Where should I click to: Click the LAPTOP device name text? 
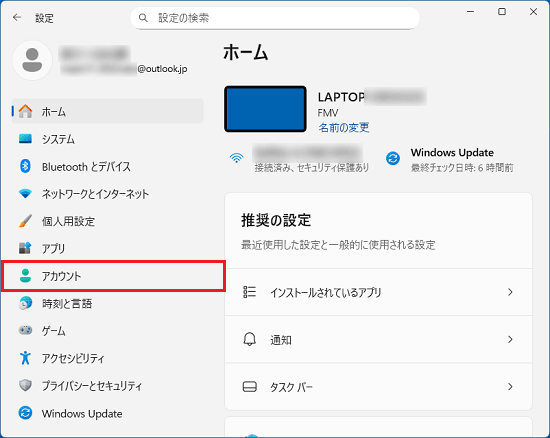(x=341, y=97)
